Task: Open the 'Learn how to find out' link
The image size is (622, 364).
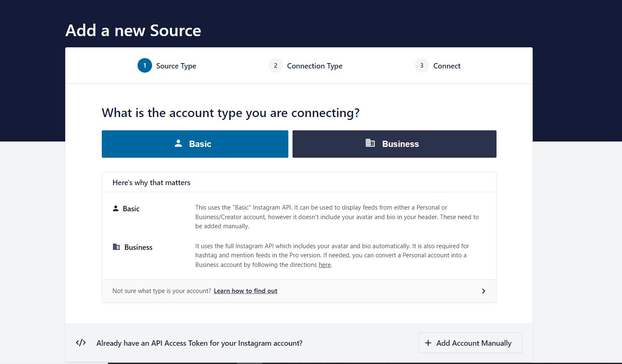Action: pos(245,291)
